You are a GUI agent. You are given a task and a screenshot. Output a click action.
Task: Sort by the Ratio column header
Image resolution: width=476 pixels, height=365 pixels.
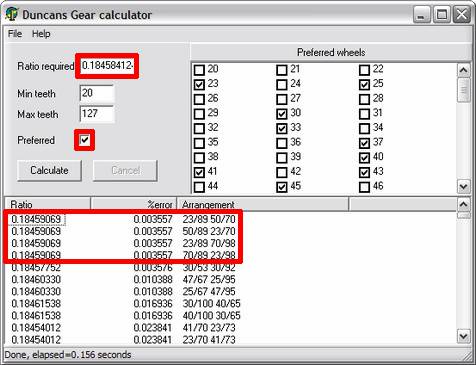click(47, 204)
